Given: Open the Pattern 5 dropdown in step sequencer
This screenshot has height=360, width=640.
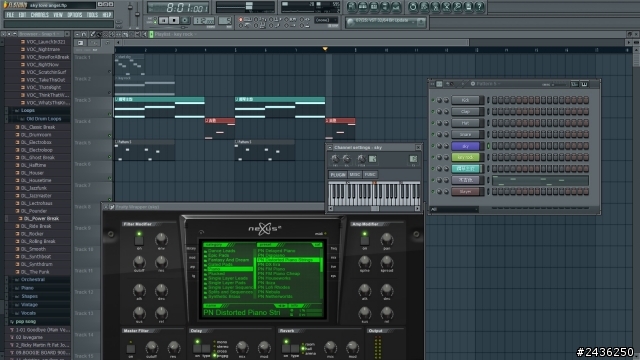Looking at the screenshot, I should [x=488, y=84].
